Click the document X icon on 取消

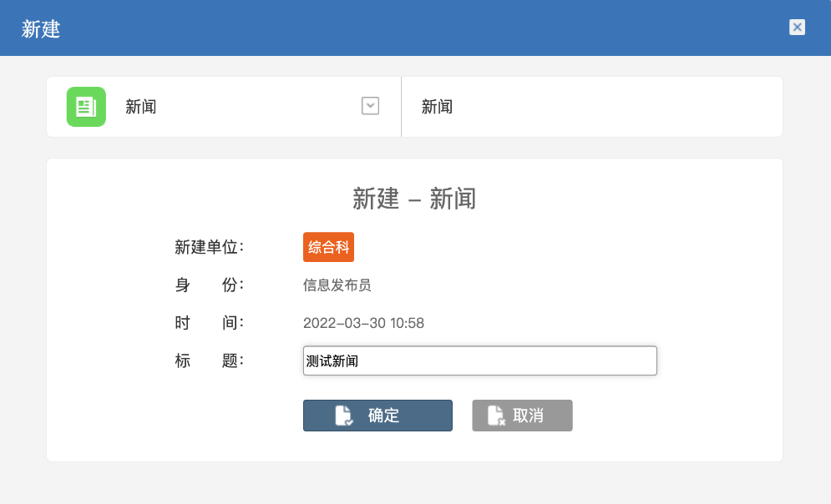click(x=496, y=416)
